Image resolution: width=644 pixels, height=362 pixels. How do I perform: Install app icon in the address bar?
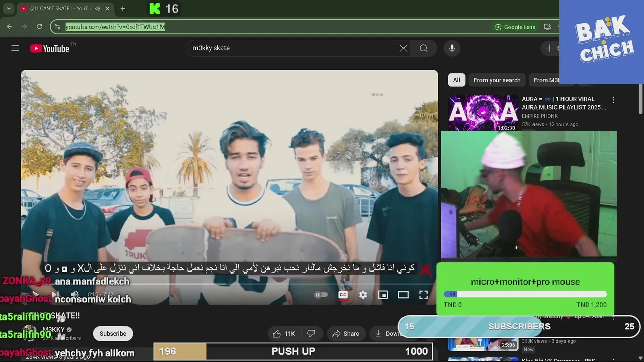coord(547,27)
